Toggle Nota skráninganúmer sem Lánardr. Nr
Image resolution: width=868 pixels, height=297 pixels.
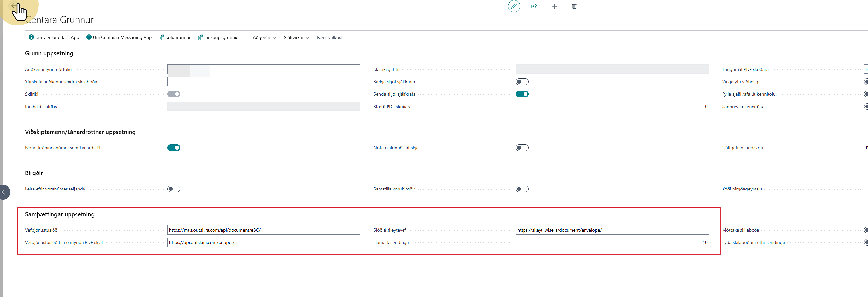[x=174, y=148]
